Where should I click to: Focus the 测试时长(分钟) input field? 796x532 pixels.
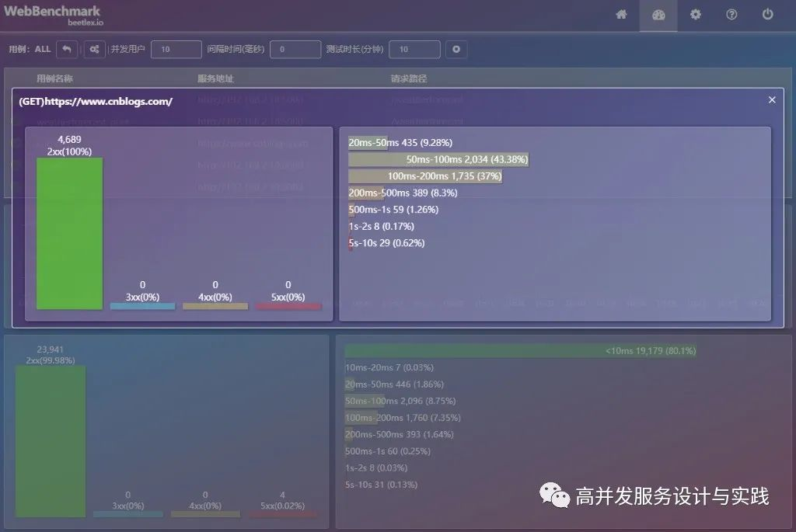[x=414, y=49]
